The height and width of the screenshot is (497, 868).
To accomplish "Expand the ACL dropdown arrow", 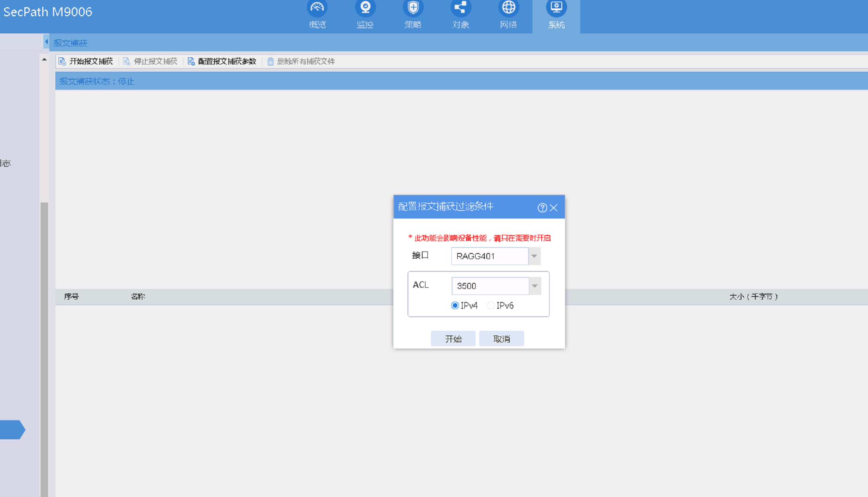I will (534, 286).
